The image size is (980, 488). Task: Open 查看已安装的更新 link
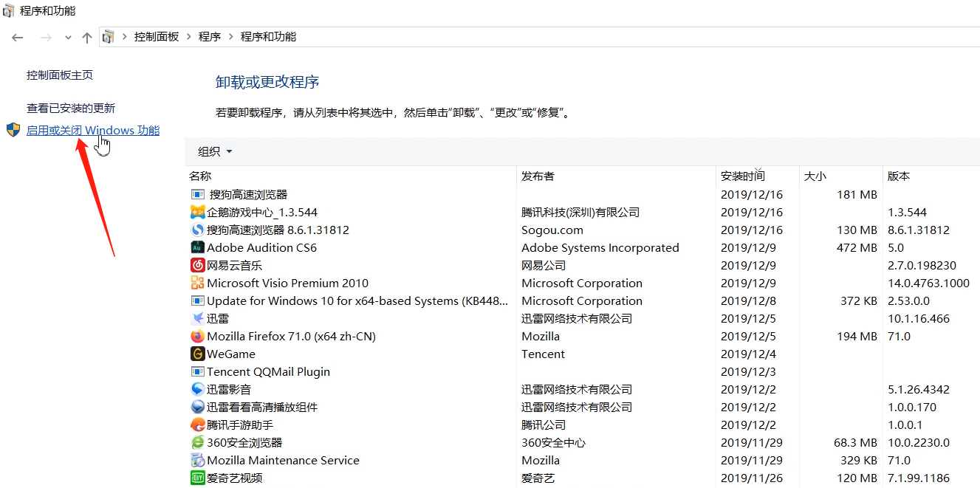tap(71, 108)
